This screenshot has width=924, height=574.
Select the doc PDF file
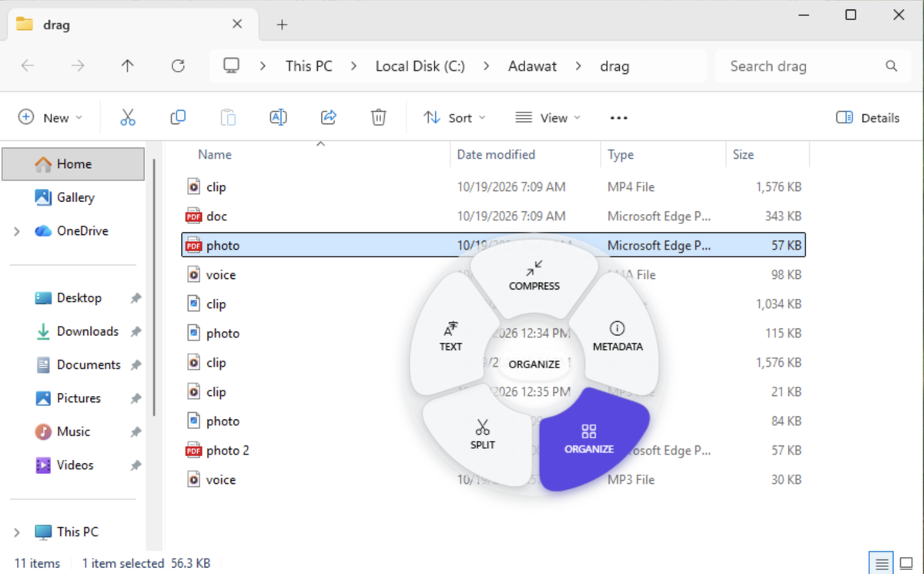[494, 217]
